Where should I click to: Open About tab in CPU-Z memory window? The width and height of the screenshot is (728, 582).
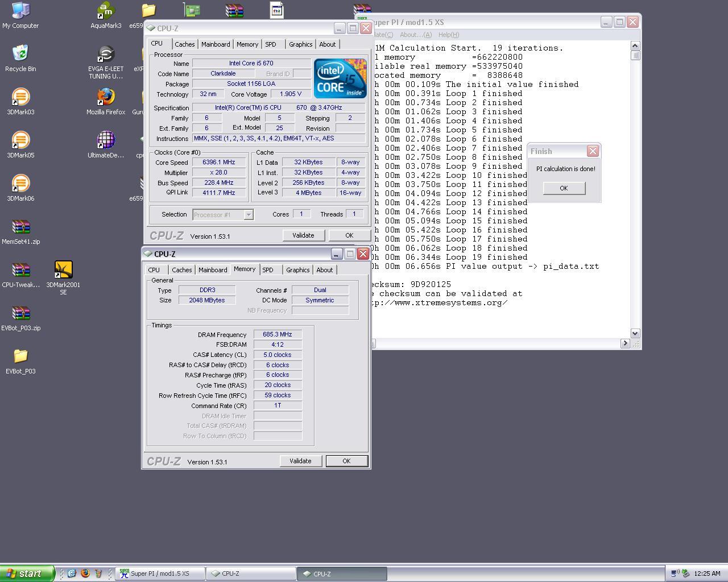tap(324, 270)
